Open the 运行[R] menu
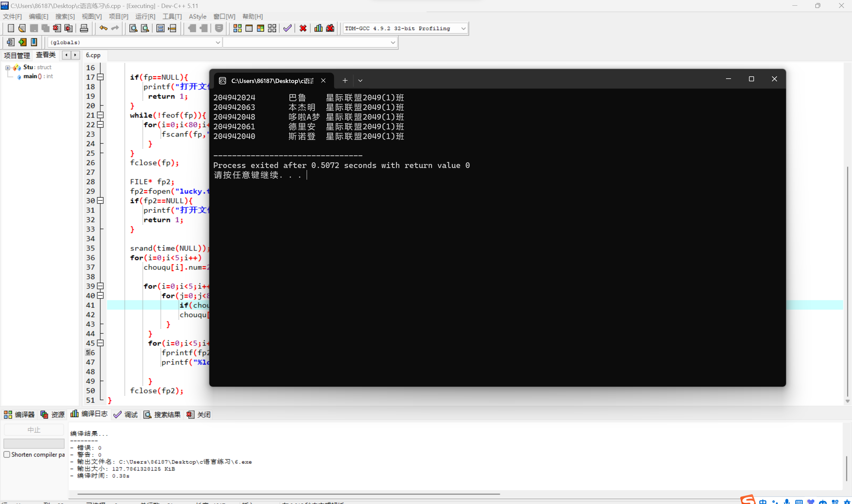This screenshot has width=852, height=504. click(x=145, y=16)
